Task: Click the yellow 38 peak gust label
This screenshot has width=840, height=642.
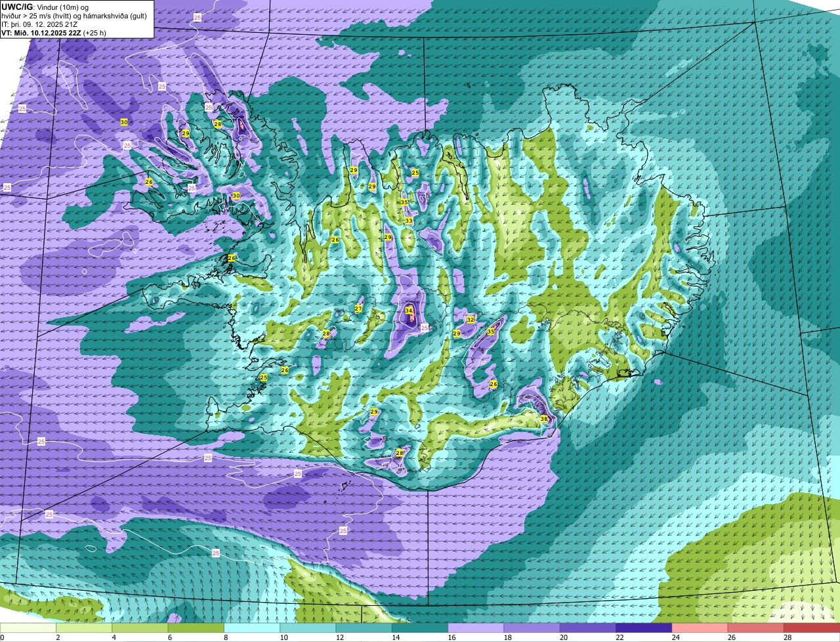Action: [544, 419]
